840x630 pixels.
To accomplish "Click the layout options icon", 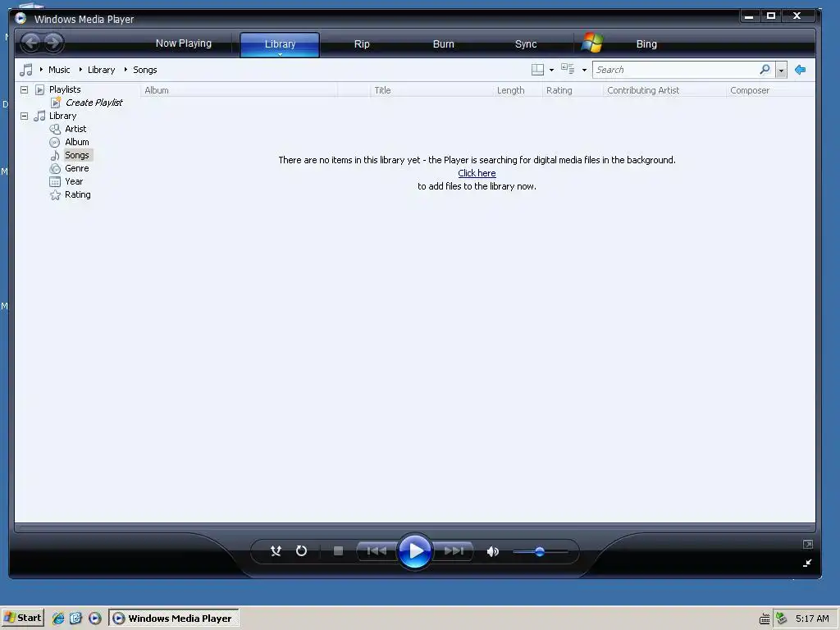I will coord(537,70).
